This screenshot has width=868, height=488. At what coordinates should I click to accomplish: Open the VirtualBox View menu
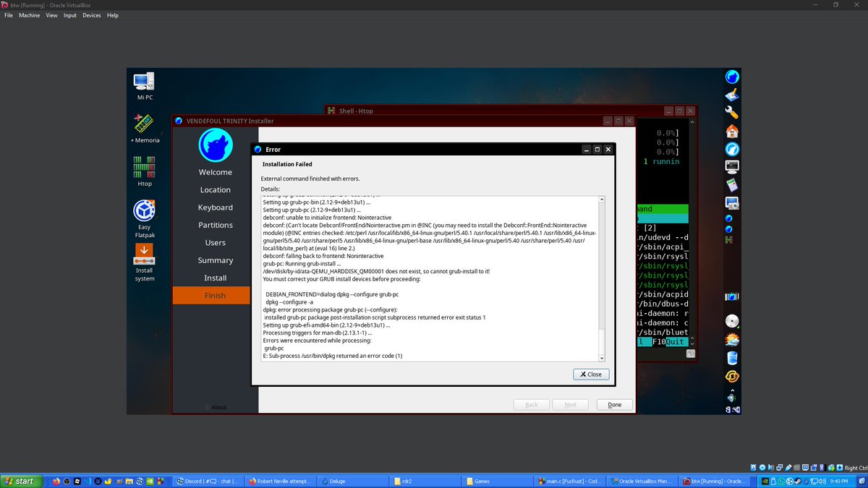click(52, 15)
